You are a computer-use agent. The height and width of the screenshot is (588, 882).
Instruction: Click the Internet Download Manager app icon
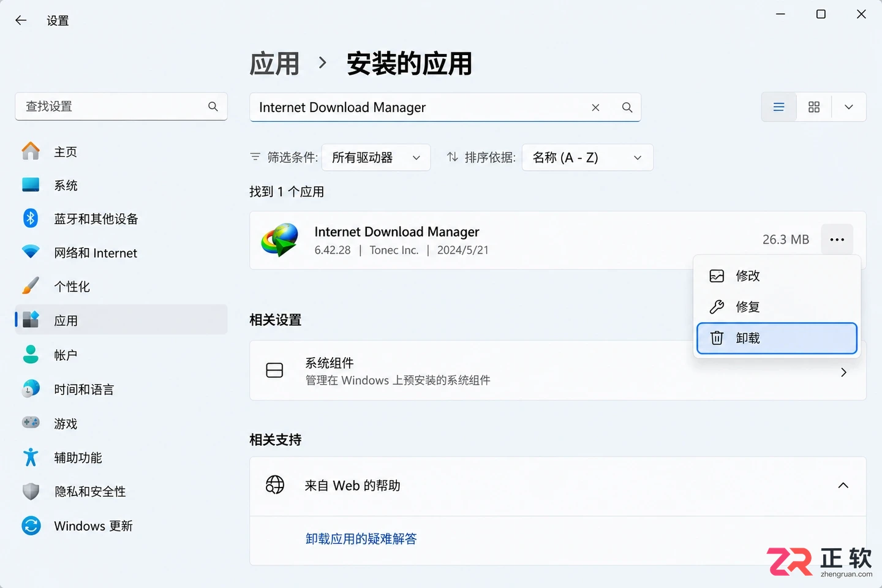click(280, 239)
